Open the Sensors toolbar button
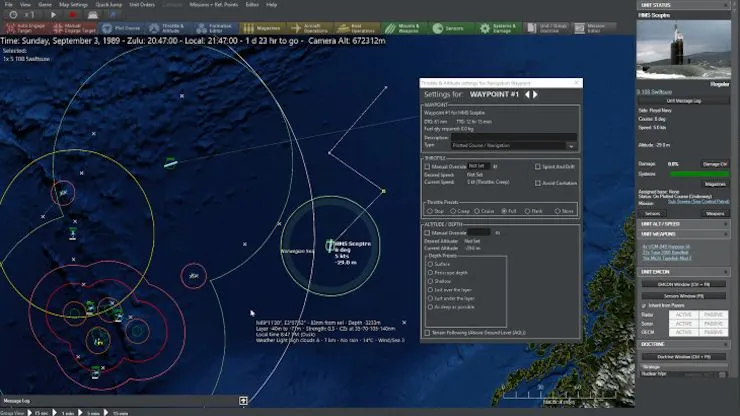The image size is (740, 416). 451,28
